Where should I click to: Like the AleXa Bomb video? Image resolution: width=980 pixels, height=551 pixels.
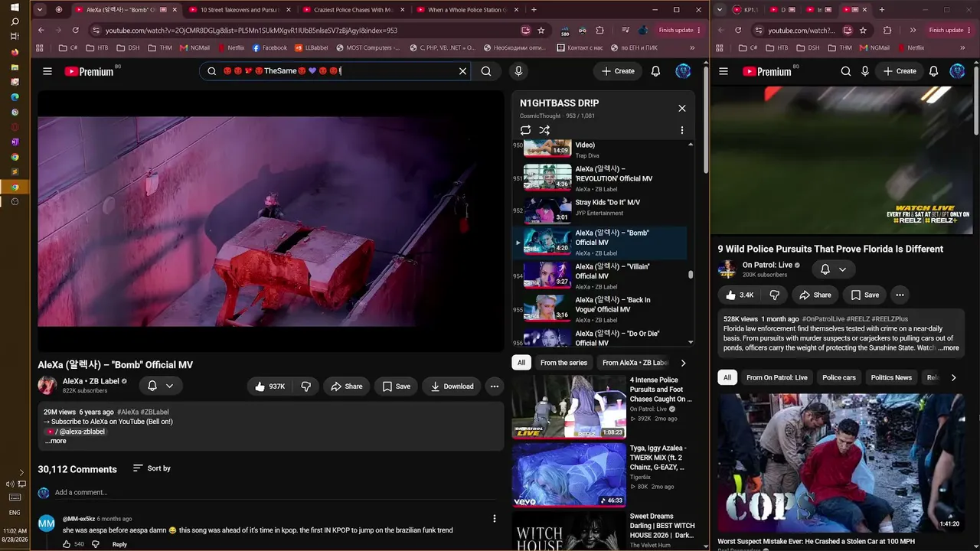click(269, 386)
